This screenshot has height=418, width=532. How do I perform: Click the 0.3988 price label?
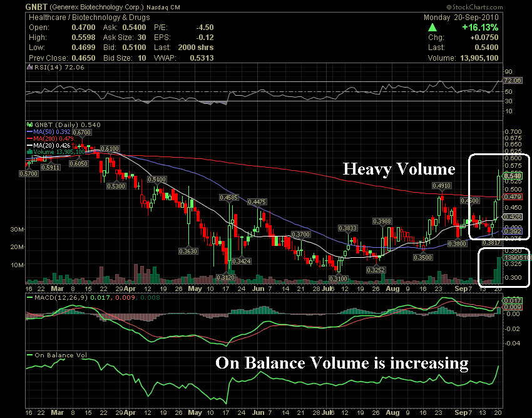382,222
